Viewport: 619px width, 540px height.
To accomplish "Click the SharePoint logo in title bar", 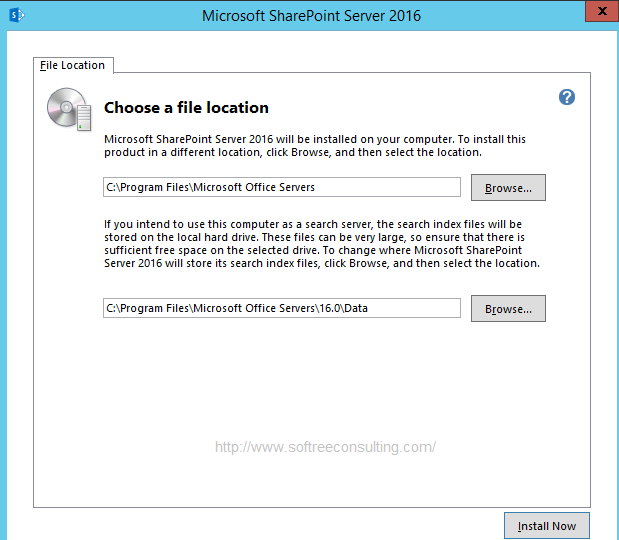I will tap(17, 15).
